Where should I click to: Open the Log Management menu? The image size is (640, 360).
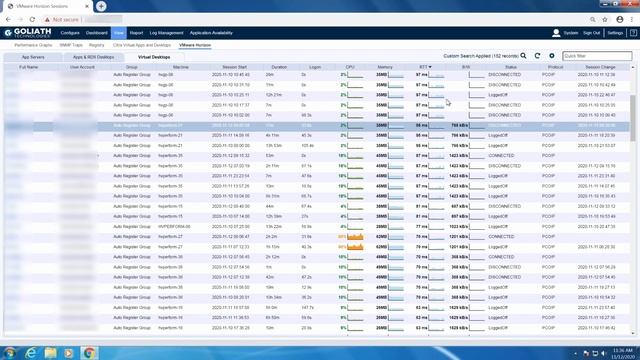pyautogui.click(x=166, y=33)
